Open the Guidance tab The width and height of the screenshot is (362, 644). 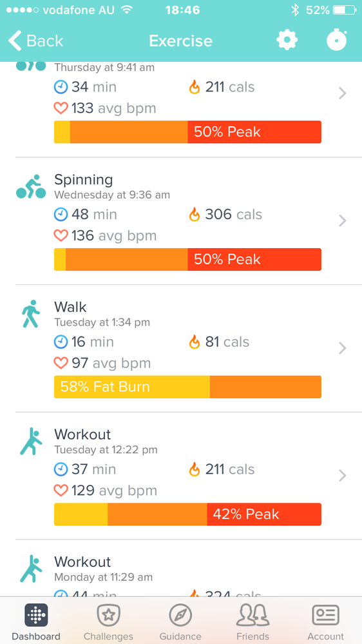180,622
